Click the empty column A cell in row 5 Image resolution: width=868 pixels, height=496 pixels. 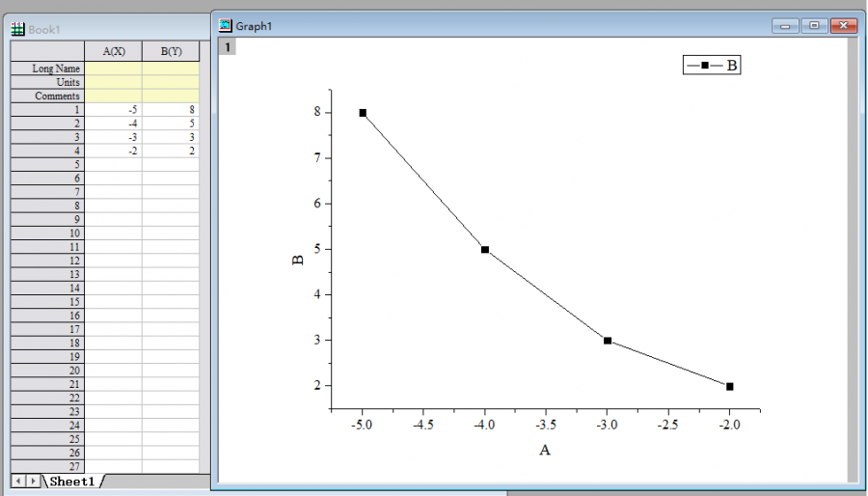[x=114, y=164]
